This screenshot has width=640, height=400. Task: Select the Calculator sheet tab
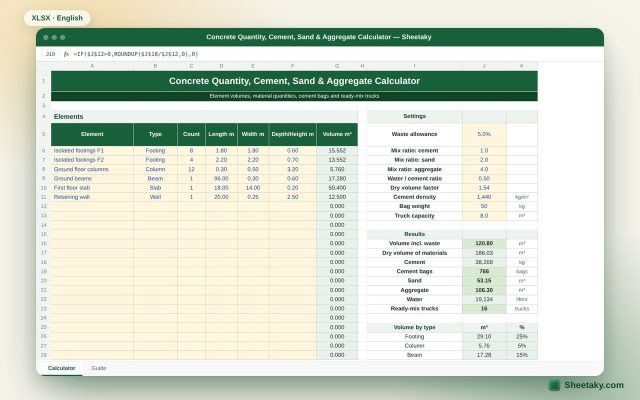[x=61, y=368]
